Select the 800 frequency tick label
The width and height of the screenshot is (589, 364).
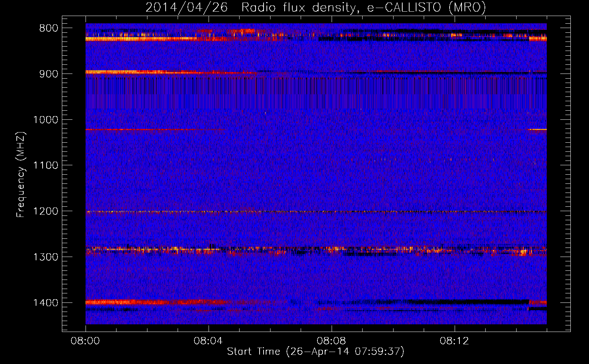[x=49, y=28]
